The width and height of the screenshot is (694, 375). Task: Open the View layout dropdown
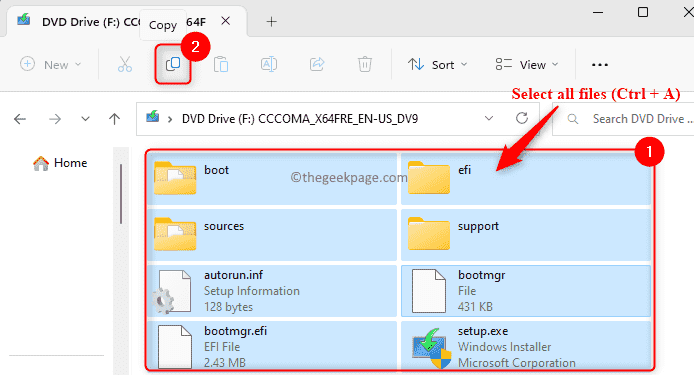527,65
